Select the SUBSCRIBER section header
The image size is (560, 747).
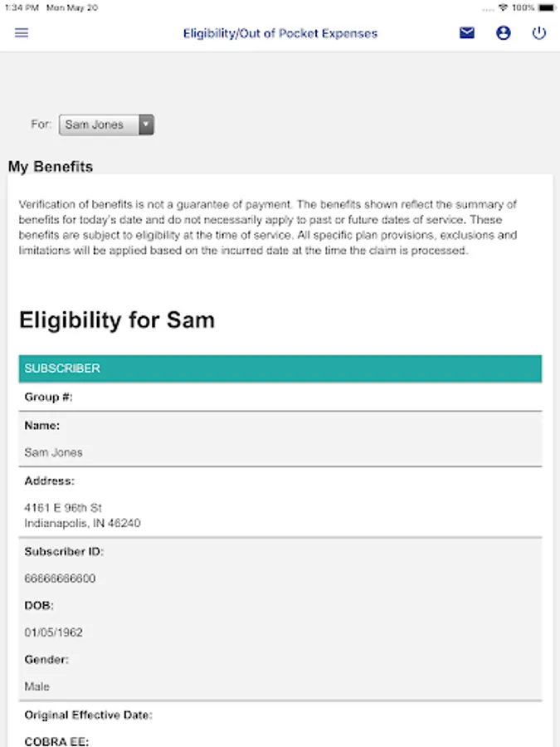click(x=280, y=369)
